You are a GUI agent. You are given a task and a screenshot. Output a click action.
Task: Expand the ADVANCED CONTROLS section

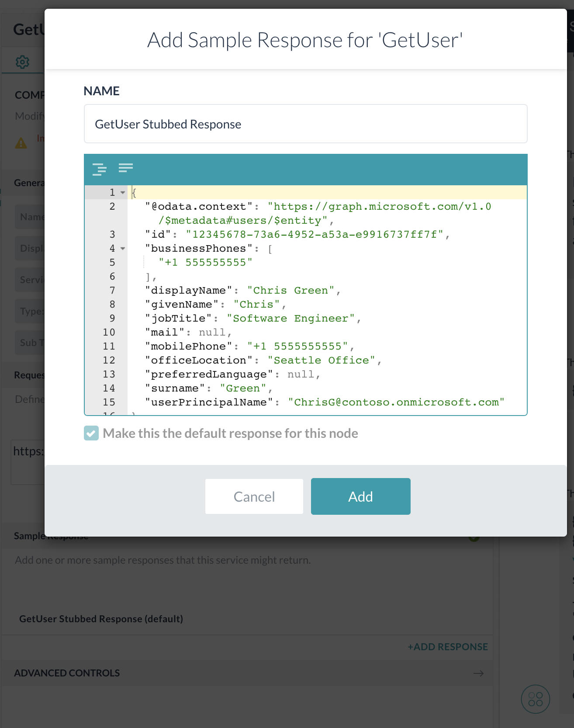click(247, 673)
